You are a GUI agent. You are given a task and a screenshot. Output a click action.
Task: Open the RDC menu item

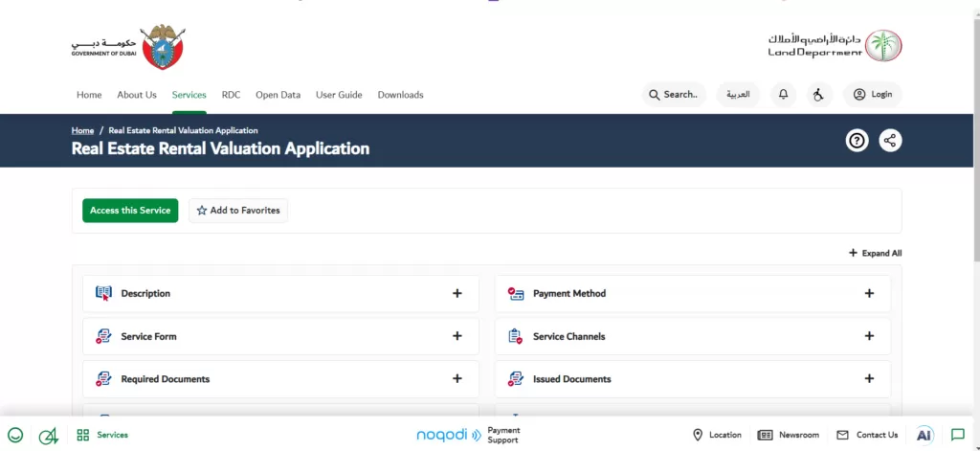(231, 95)
